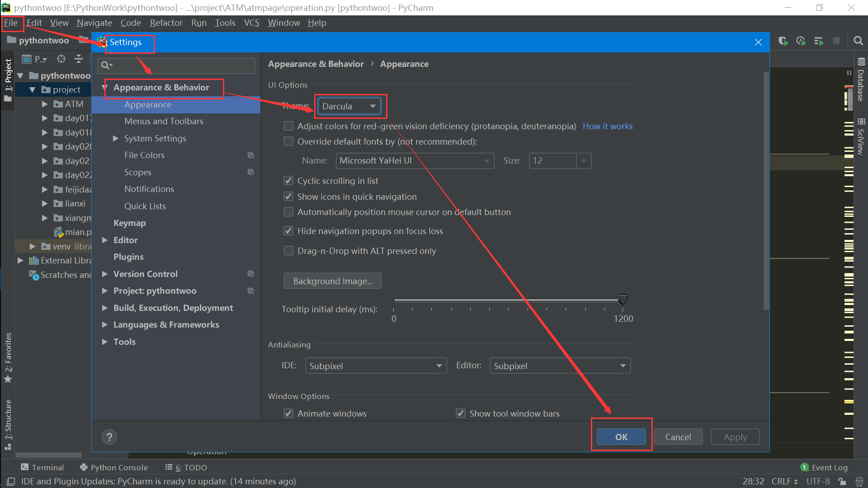Expand Languages & Frameworks category

tap(105, 325)
